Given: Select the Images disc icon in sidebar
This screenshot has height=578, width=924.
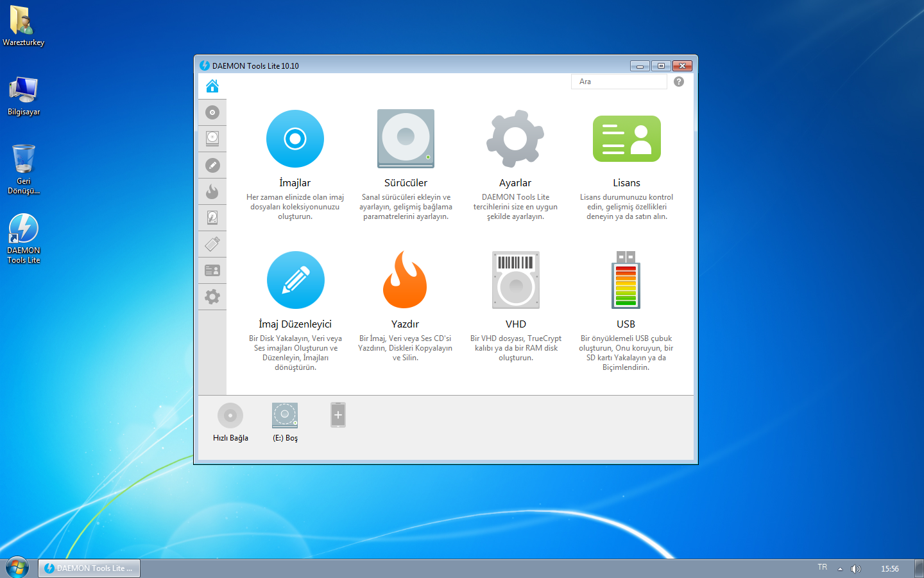Looking at the screenshot, I should pyautogui.click(x=212, y=112).
